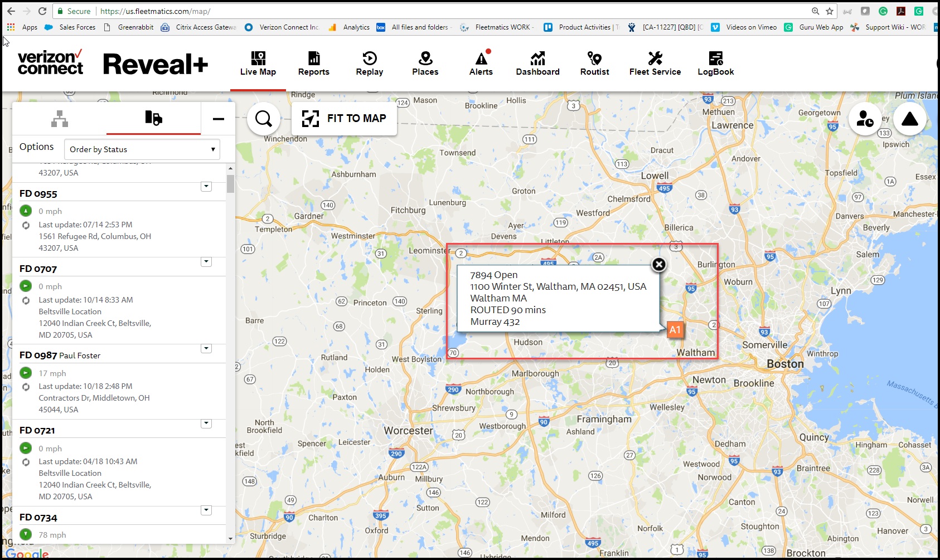940x560 pixels.
Task: Open the Reports section
Action: pyautogui.click(x=314, y=63)
